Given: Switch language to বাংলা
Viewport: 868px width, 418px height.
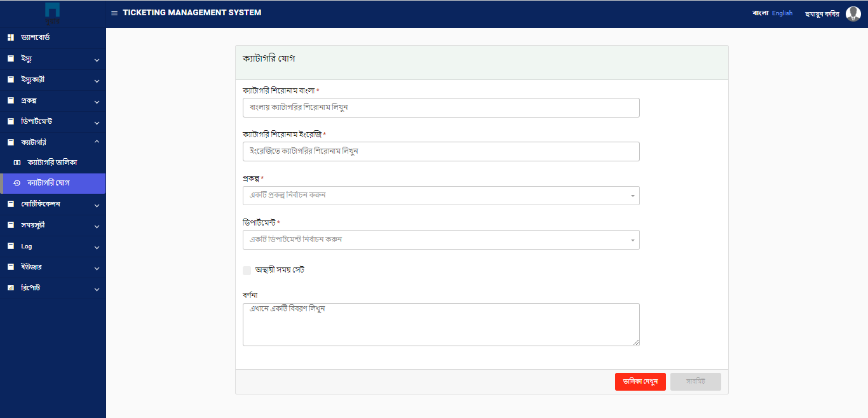Looking at the screenshot, I should pos(760,13).
